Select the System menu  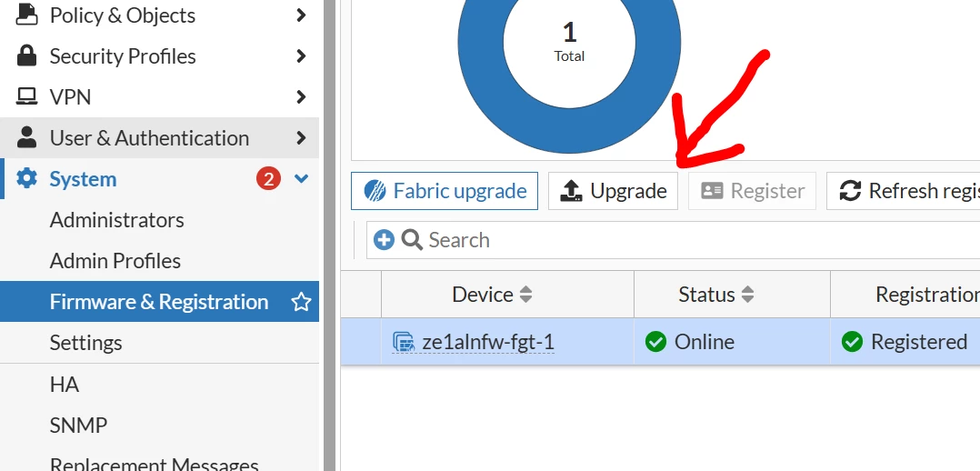click(x=159, y=179)
